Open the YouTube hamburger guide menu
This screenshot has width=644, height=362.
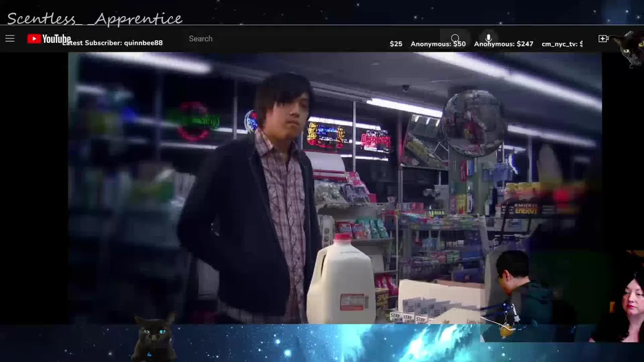(x=10, y=39)
